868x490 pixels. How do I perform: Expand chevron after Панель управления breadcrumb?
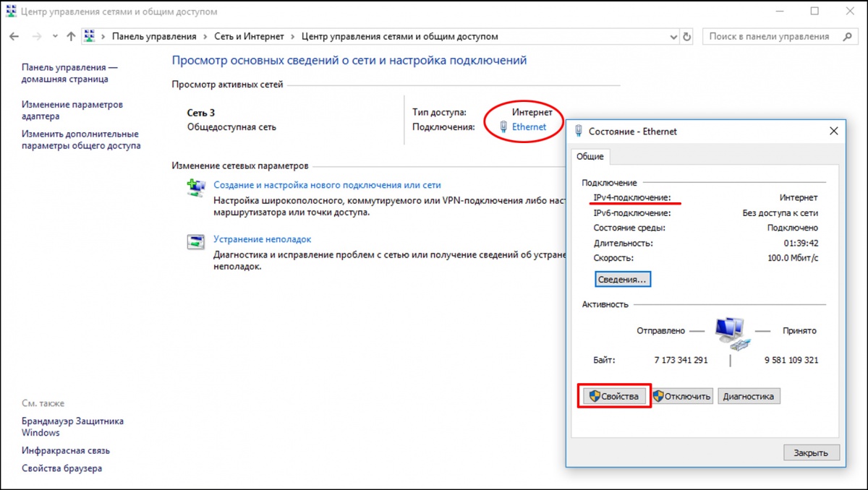(205, 36)
